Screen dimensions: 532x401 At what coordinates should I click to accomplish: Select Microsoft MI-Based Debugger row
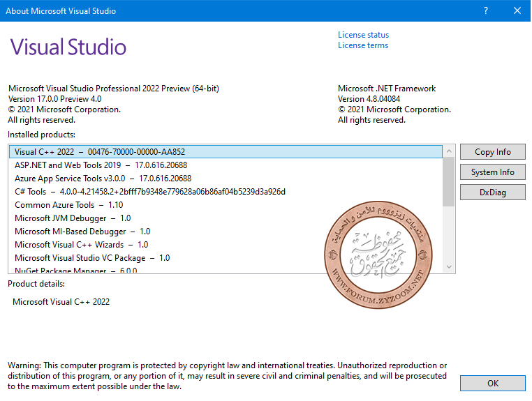click(x=226, y=231)
